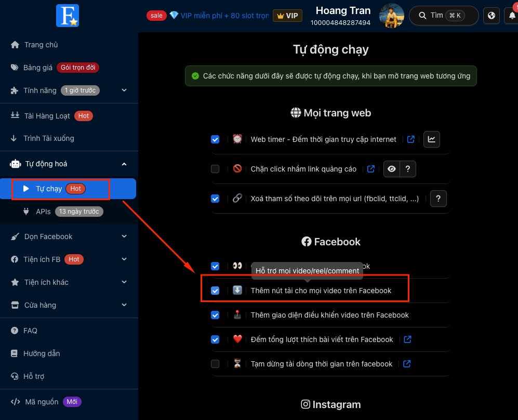Open the FAQ page

tap(69, 331)
